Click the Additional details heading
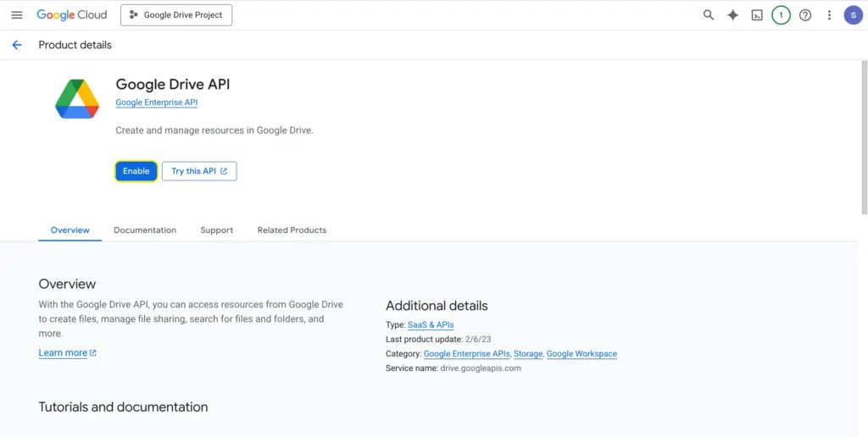 point(437,306)
